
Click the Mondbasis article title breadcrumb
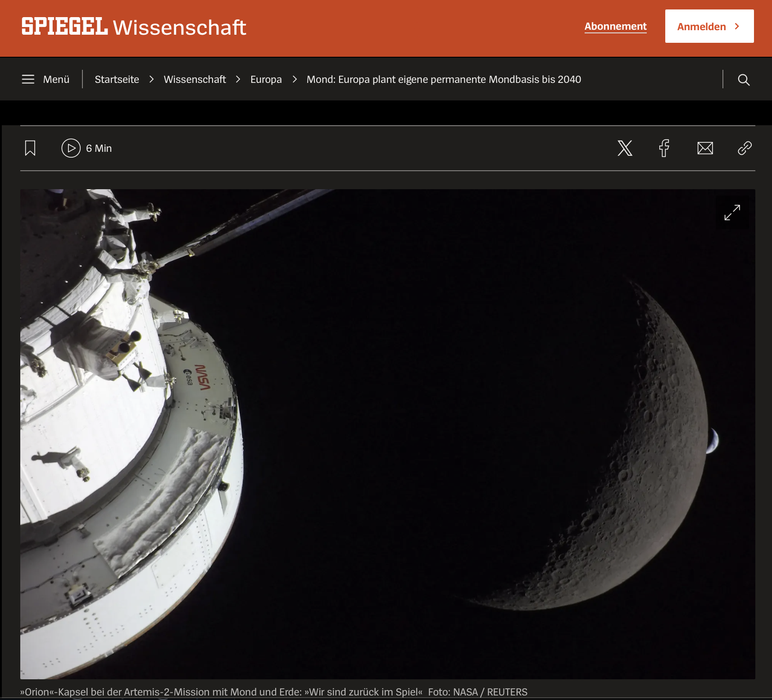(x=444, y=80)
